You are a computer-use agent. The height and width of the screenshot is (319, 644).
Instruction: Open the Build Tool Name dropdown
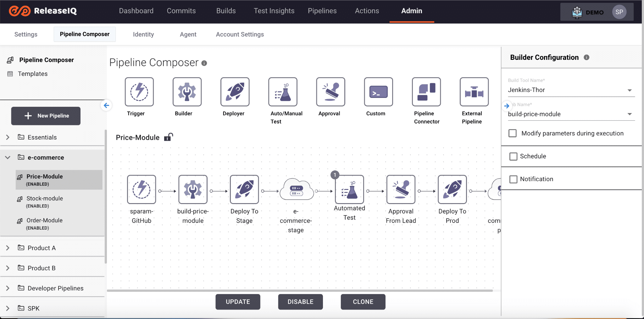pyautogui.click(x=571, y=90)
